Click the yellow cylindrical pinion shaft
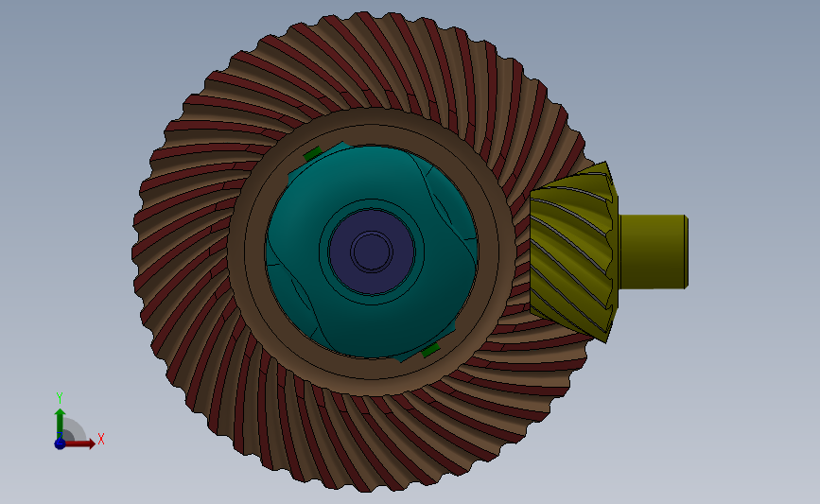This screenshot has height=504, width=820. (x=654, y=252)
